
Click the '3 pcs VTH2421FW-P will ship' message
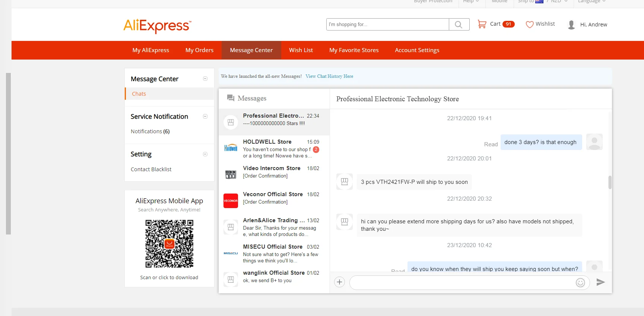(x=414, y=182)
